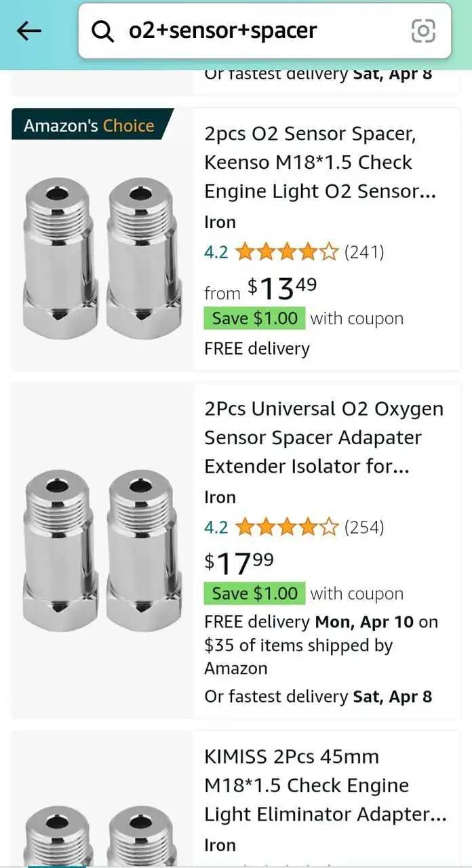Tap the 4.2 rating on Keenso item
The width and height of the screenshot is (472, 868).
click(x=216, y=252)
